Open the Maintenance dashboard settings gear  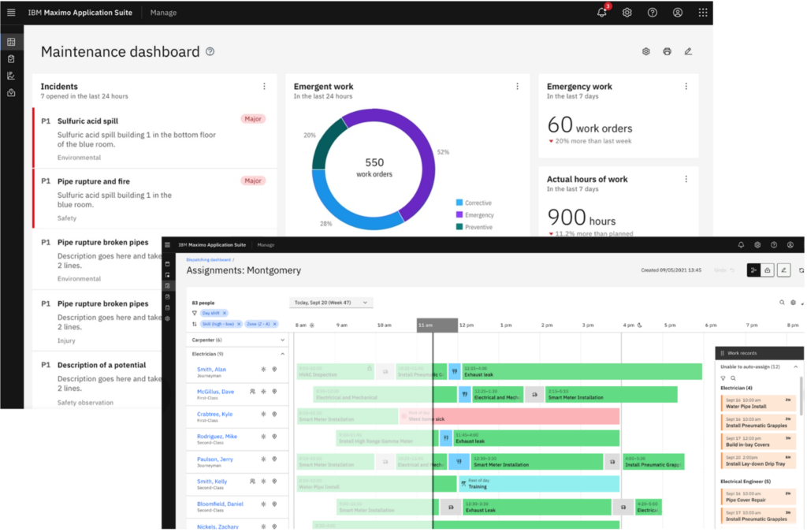[x=646, y=50]
